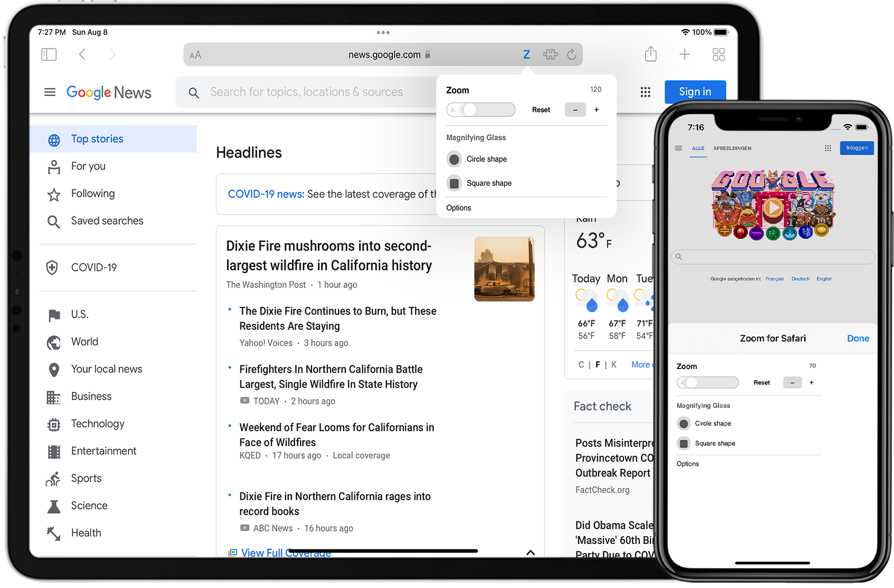894x588 pixels.
Task: Select Top stories in the sidebar
Action: coord(97,139)
